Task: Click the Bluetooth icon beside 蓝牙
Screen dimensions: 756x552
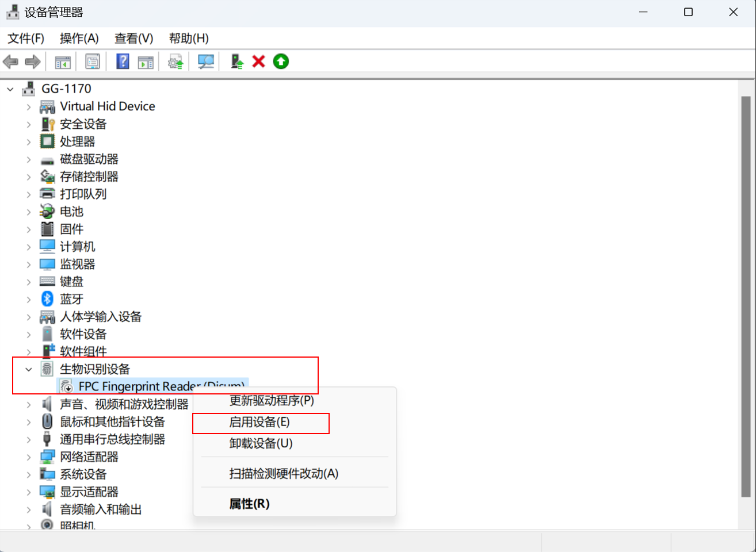Action: click(x=47, y=299)
